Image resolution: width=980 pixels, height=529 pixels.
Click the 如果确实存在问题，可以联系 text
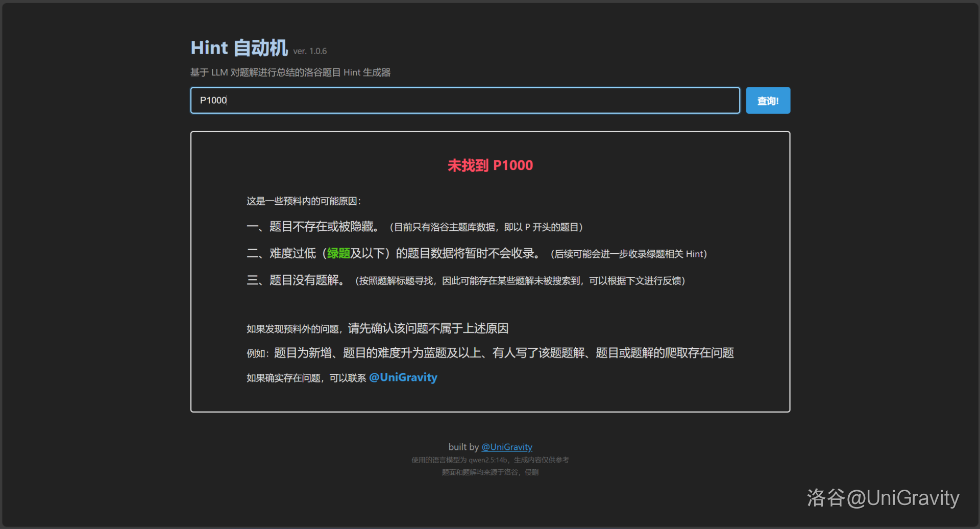pos(306,378)
